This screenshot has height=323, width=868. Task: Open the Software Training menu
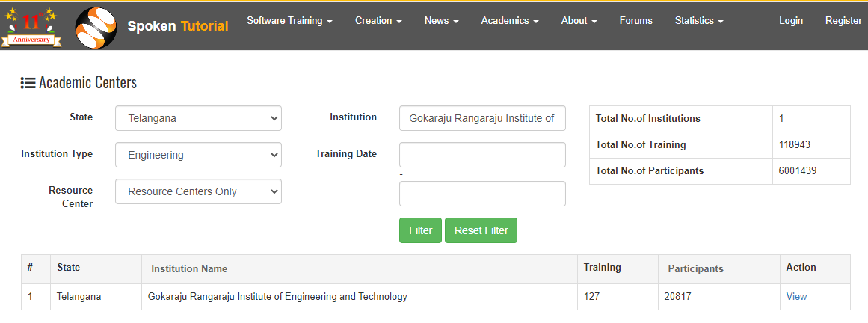click(289, 20)
